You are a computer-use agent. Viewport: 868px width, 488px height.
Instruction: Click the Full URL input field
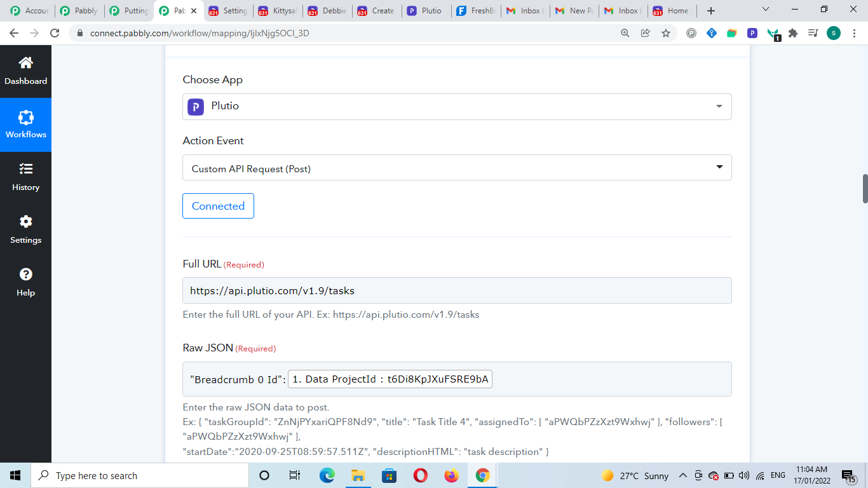(x=457, y=290)
